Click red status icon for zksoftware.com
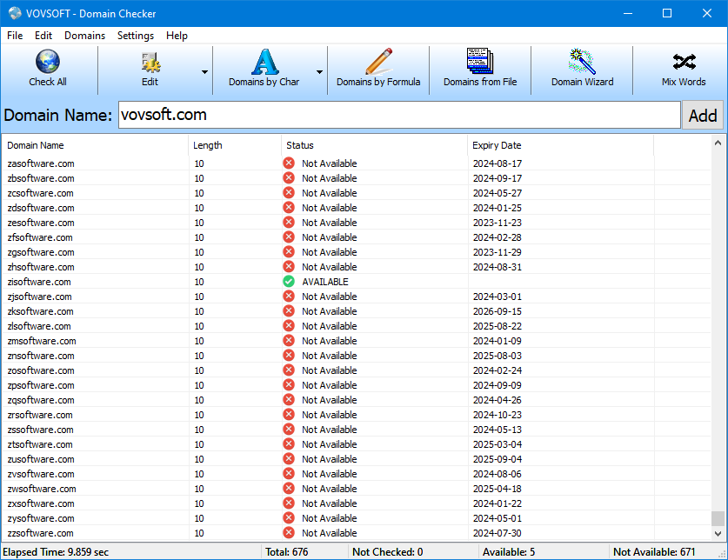Viewport: 728px width, 560px height. [x=289, y=311]
